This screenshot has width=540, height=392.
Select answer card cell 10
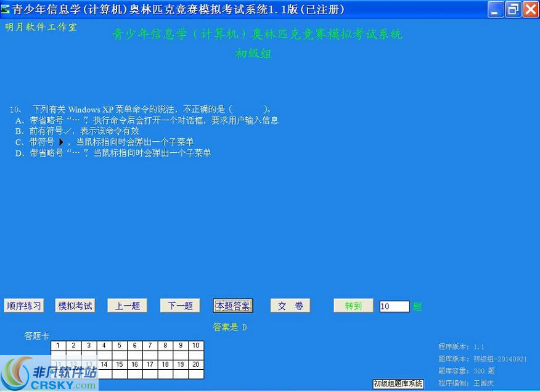tap(196, 346)
